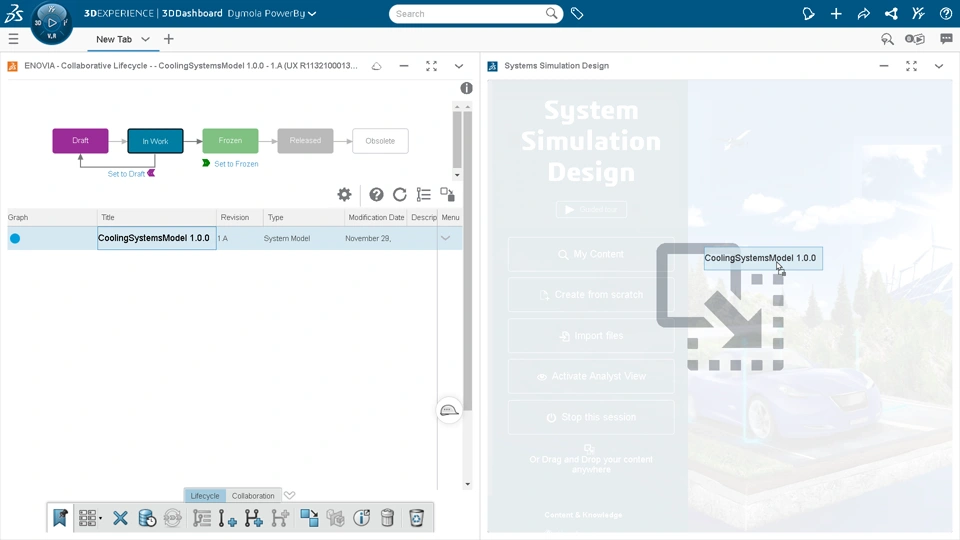Click the database clock icon

pyautogui.click(x=147, y=518)
